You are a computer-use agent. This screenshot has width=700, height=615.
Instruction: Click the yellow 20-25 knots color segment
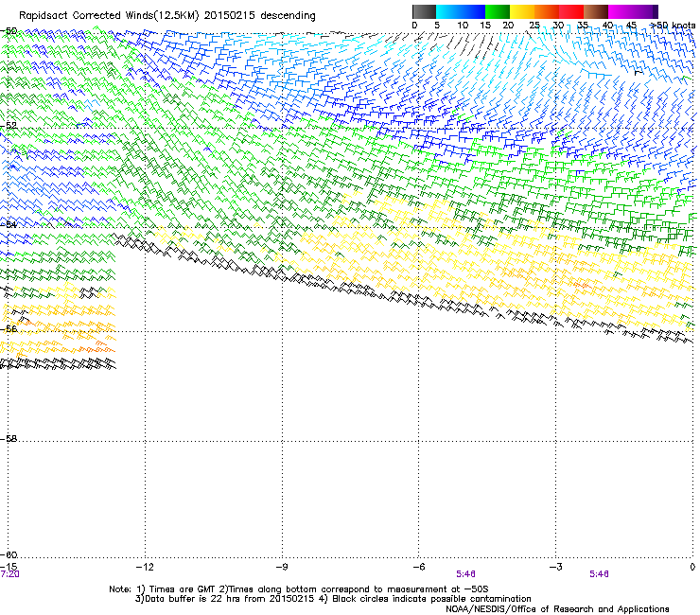pyautogui.click(x=522, y=11)
